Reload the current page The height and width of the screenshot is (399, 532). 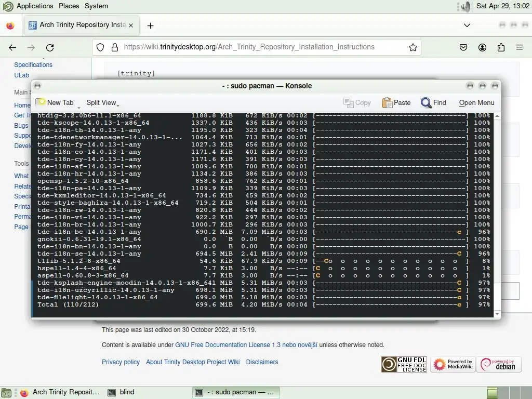(50, 47)
